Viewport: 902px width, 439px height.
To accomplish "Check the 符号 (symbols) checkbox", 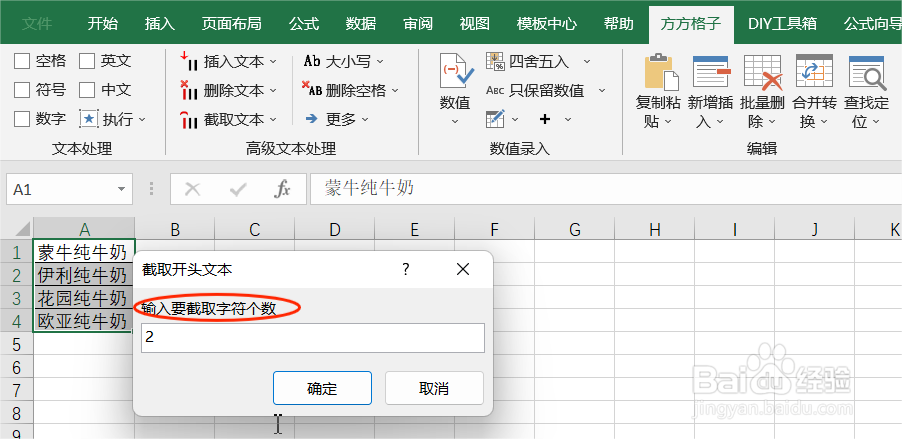I will tap(22, 90).
